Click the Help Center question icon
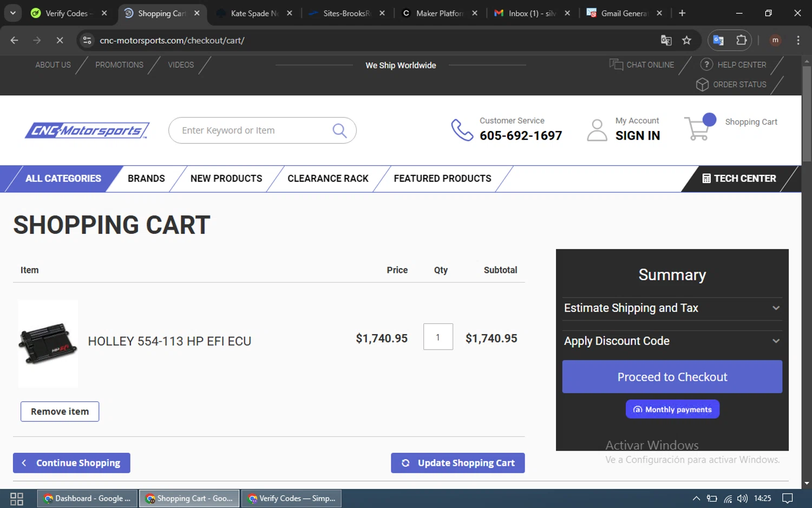 [x=706, y=64]
